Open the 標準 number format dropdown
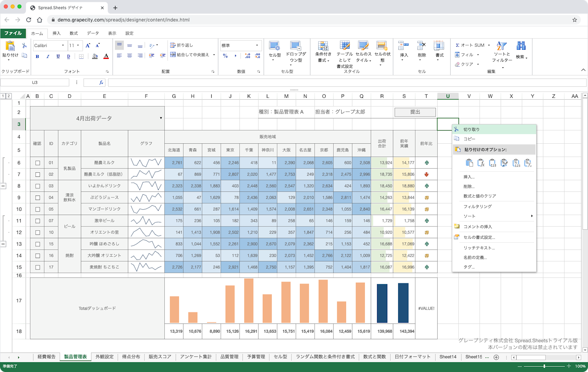 257,46
